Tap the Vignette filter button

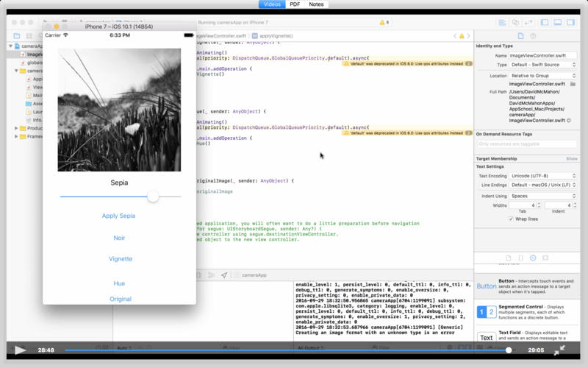coord(121,259)
